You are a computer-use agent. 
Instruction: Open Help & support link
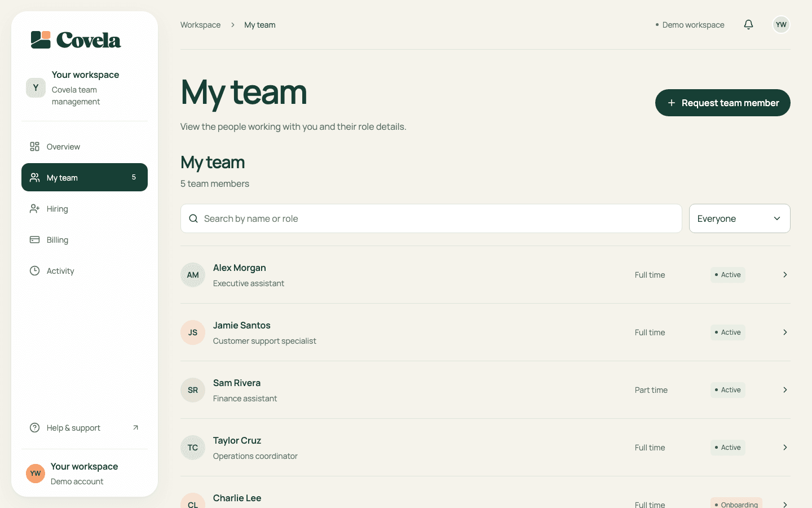[x=85, y=428]
